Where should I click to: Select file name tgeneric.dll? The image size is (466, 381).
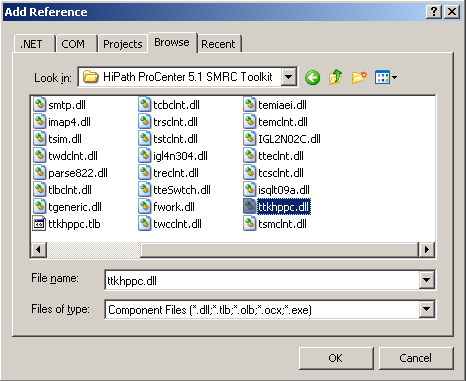coord(75,207)
